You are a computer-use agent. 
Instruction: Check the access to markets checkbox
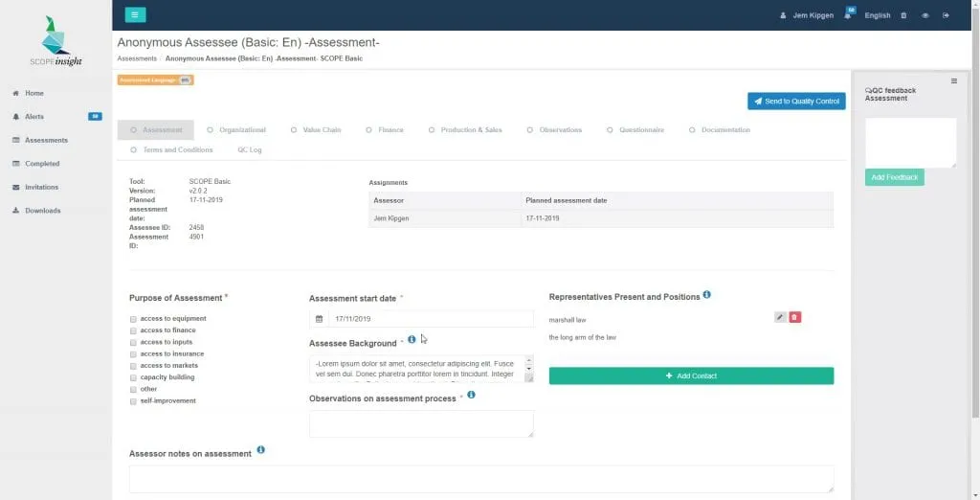133,366
